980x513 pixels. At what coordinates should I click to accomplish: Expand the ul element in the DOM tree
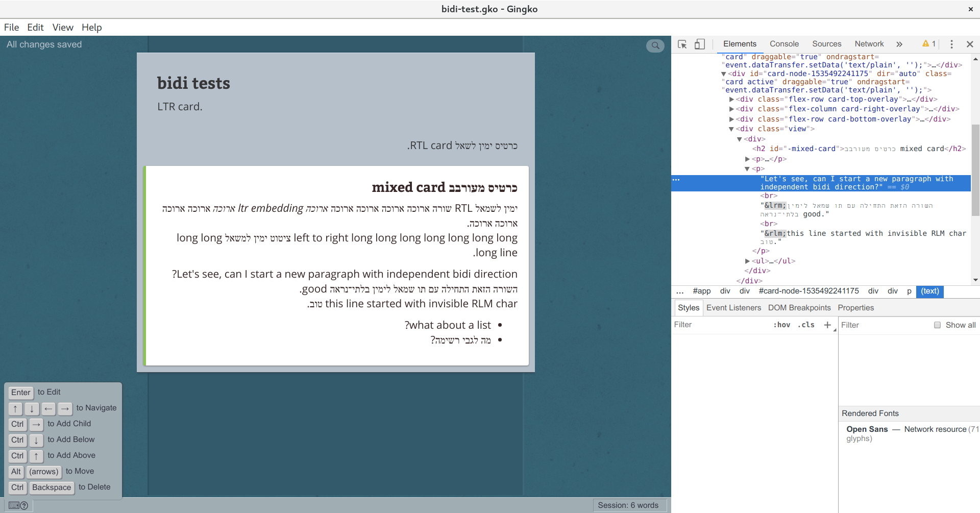[x=747, y=261]
